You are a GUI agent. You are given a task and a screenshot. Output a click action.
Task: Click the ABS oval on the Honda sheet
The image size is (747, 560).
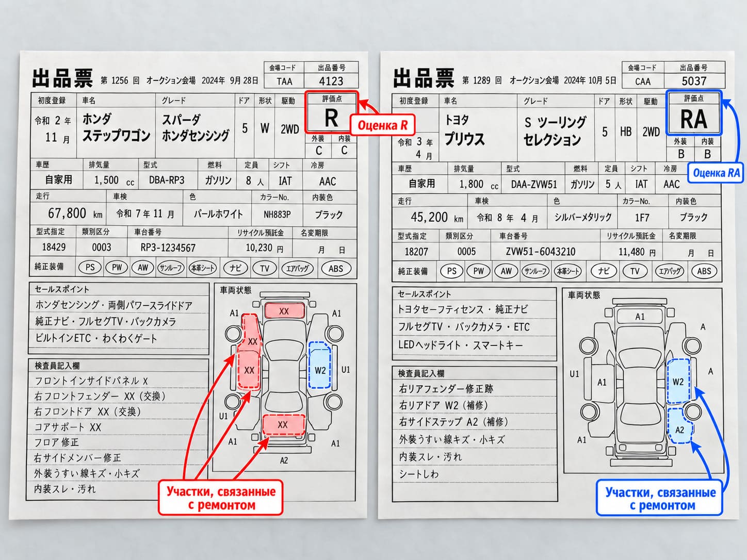(x=336, y=268)
